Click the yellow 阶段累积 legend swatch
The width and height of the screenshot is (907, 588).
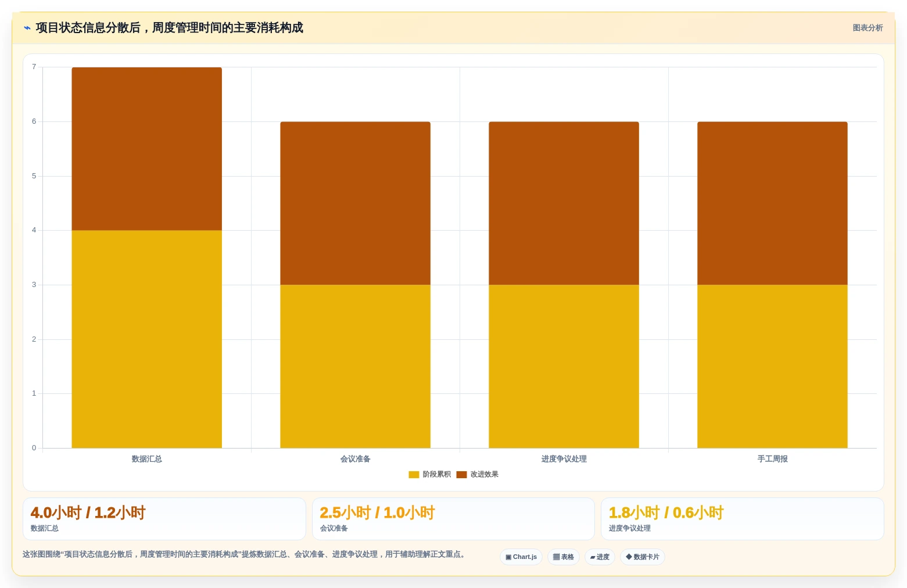(x=414, y=475)
